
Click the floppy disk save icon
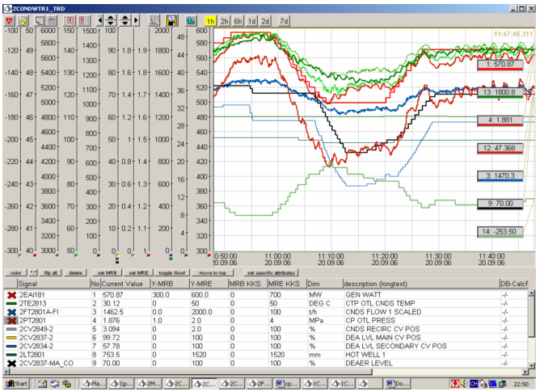coord(171,19)
